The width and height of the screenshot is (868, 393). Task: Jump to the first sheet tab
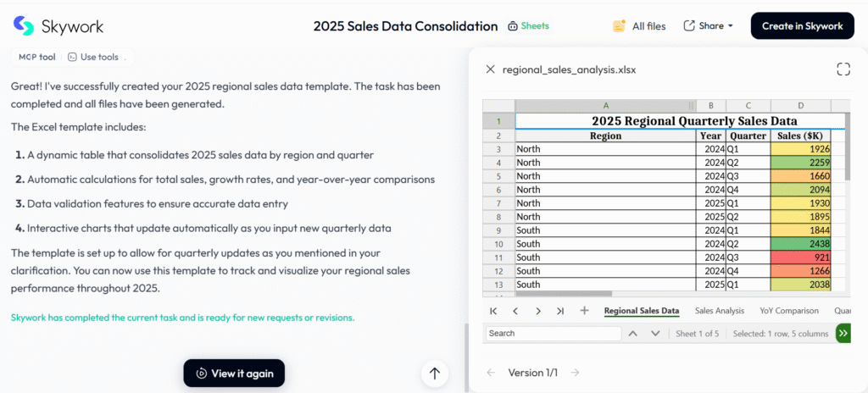(493, 311)
